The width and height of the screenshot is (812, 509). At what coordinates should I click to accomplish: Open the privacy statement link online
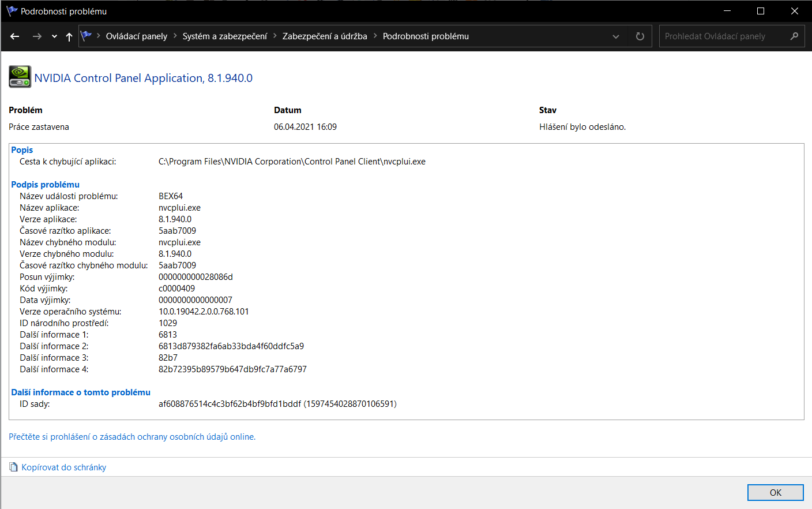pyautogui.click(x=132, y=437)
